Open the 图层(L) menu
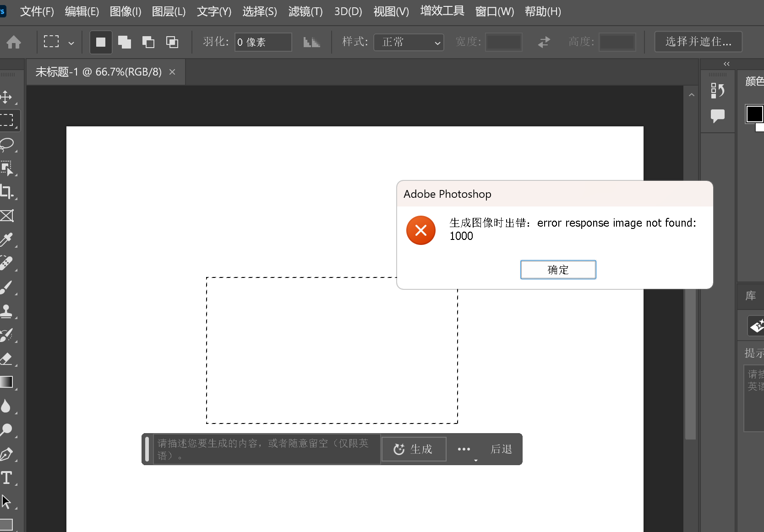 point(169,11)
